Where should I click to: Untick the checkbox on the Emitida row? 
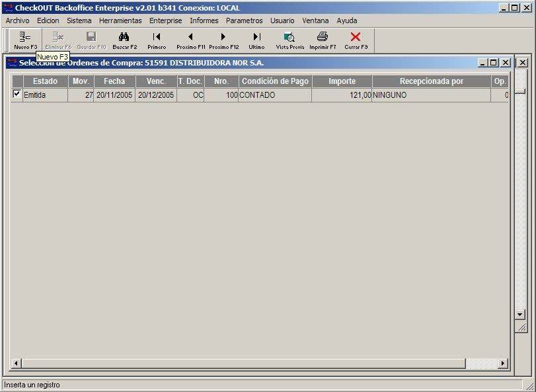coord(17,94)
